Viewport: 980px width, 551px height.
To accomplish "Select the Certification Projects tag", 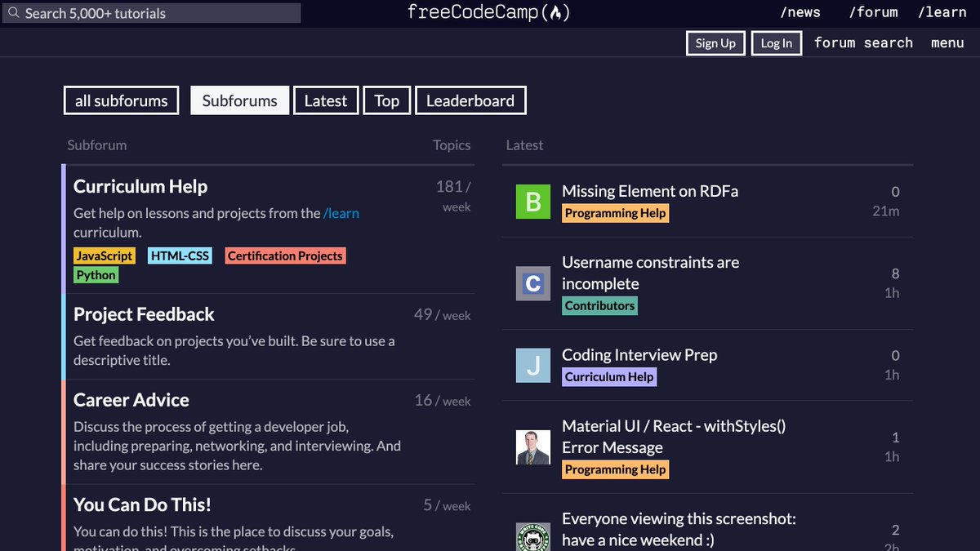I will [285, 256].
